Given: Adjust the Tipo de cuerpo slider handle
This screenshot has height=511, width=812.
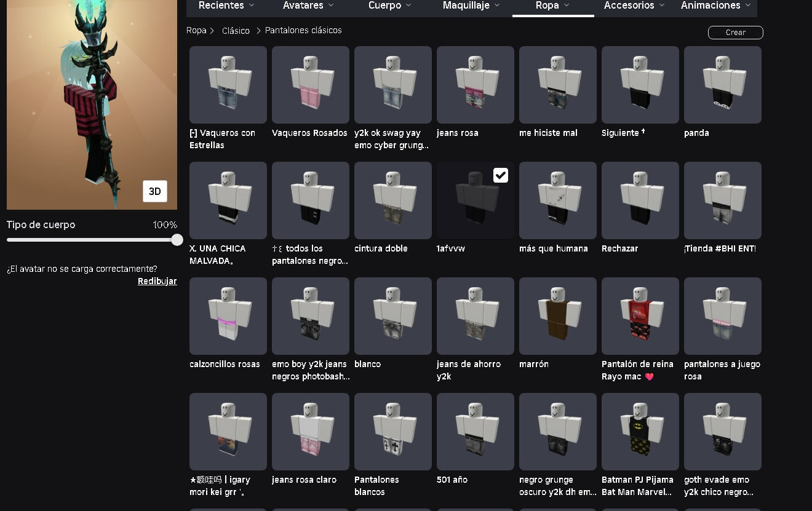Looking at the screenshot, I should pyautogui.click(x=177, y=240).
